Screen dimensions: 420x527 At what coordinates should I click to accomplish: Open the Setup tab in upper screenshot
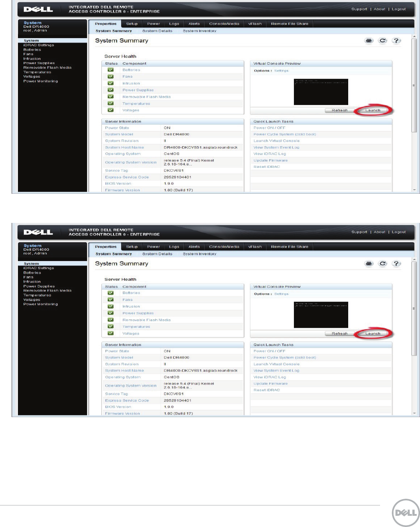point(132,24)
